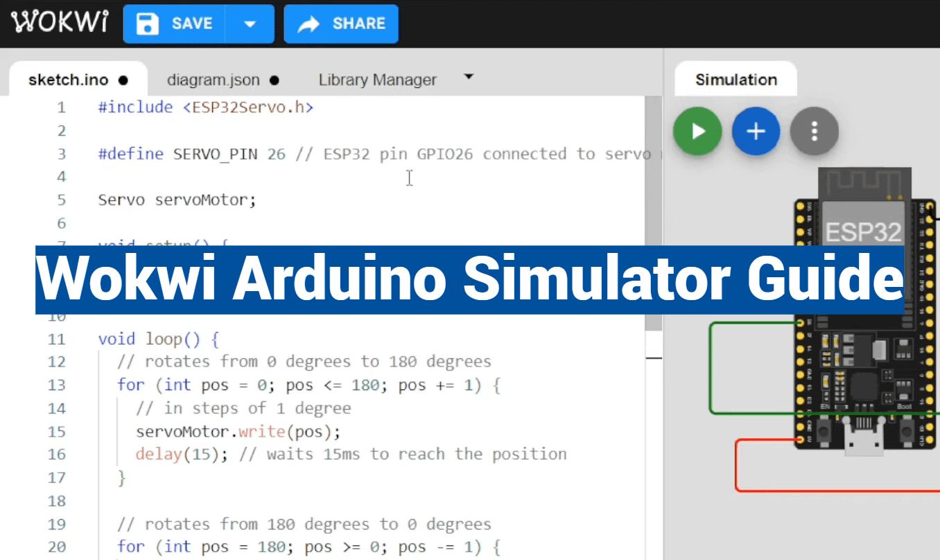Click the share arrow icon
Viewport: 940px width, 560px height.
pyautogui.click(x=308, y=23)
